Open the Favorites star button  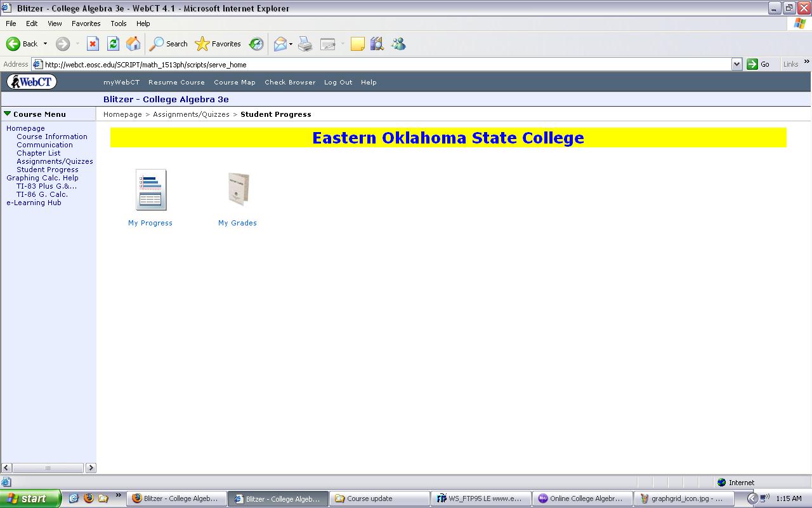(218, 44)
